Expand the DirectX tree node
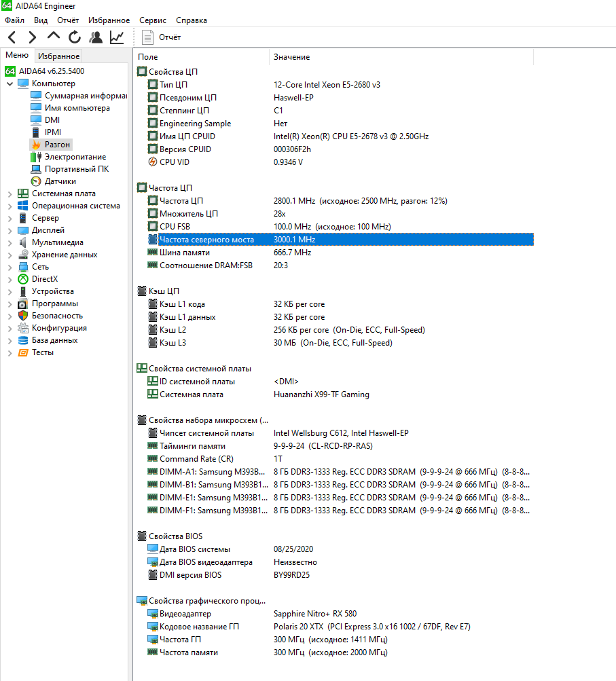 click(x=10, y=279)
